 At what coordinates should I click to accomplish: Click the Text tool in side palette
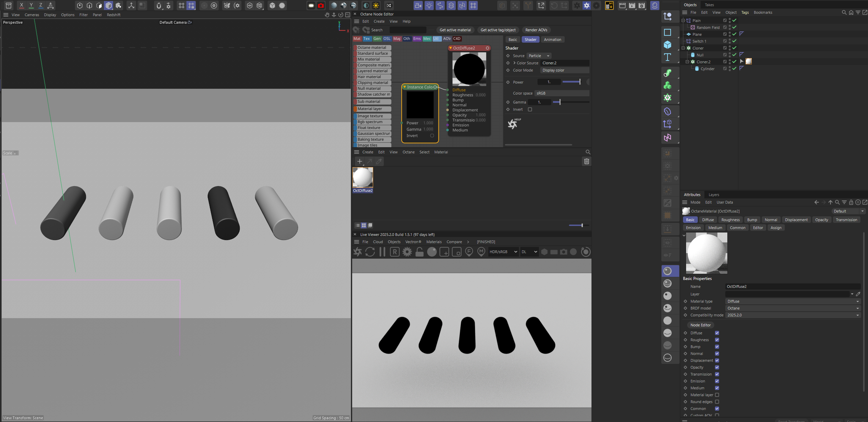point(668,57)
